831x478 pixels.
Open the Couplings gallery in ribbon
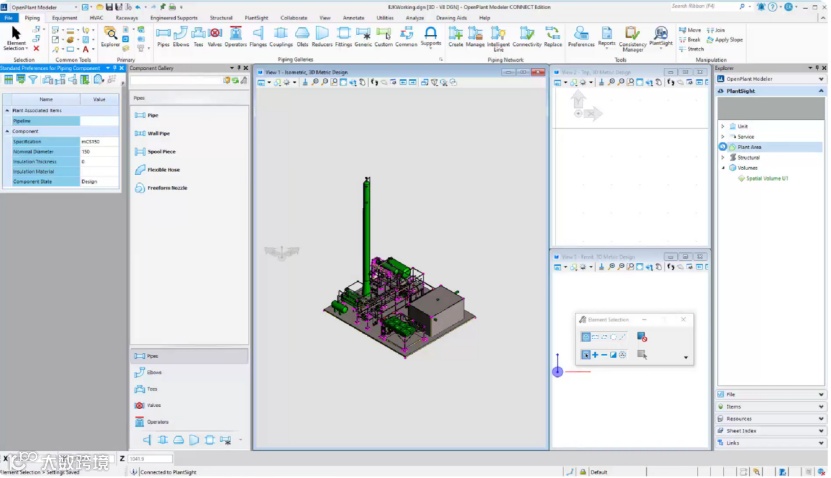pyautogui.click(x=281, y=37)
